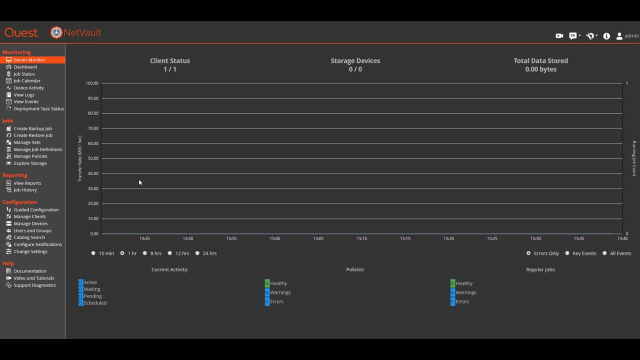Click the Device Activity icon in sidebar
The height and width of the screenshot is (360, 640).
[x=9, y=88]
